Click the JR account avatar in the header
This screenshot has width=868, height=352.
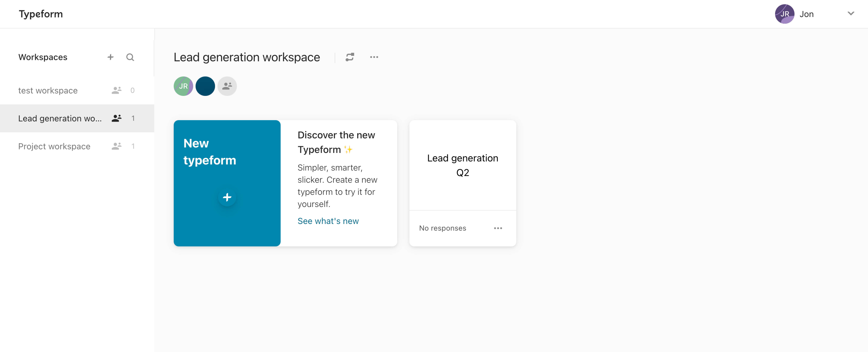(784, 14)
